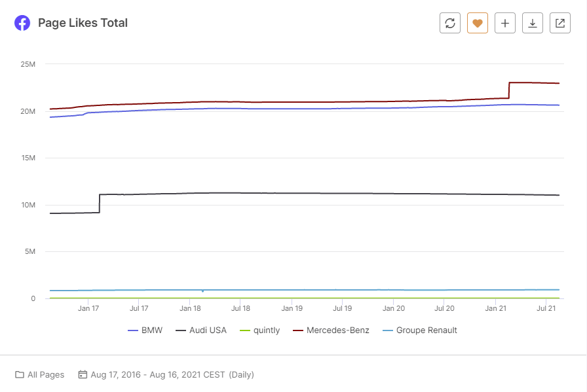Click the Jan 21 axis label
Screen dimensions: 587x392
pos(496,308)
